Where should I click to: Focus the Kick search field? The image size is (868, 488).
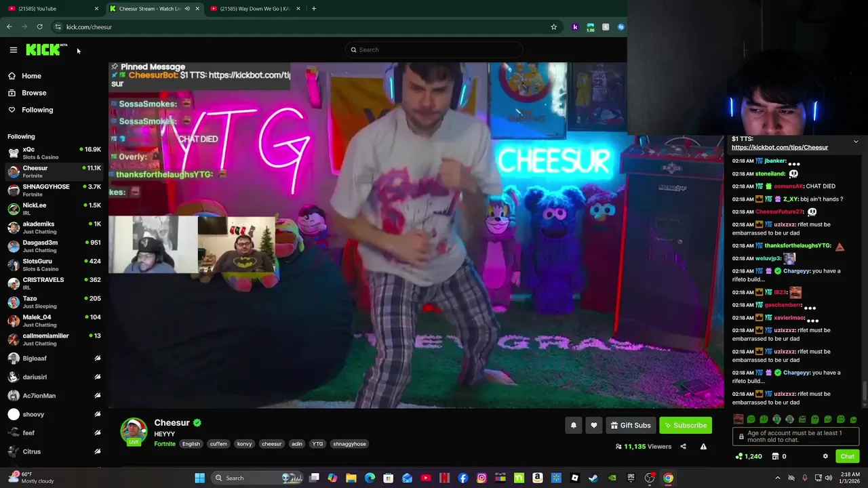(434, 49)
